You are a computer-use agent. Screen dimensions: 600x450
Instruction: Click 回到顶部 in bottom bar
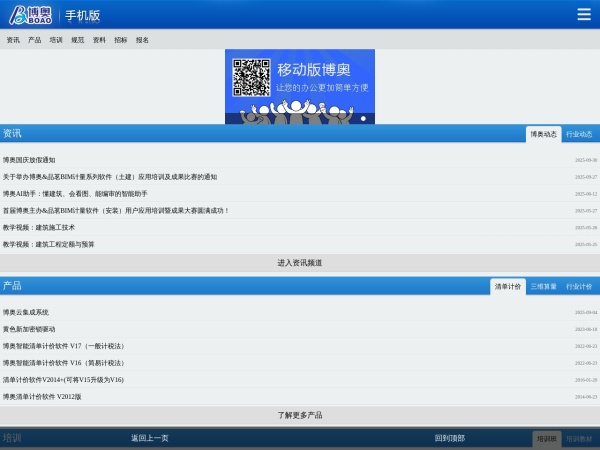[x=450, y=438]
